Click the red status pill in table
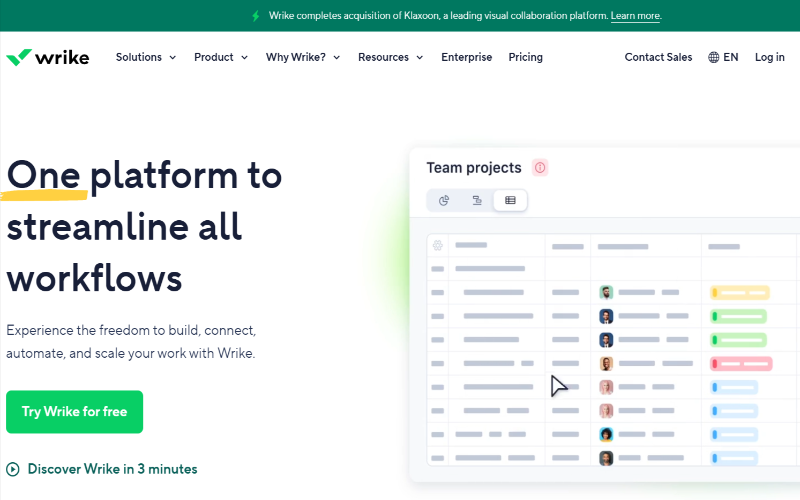The image size is (800, 500). coord(741,363)
